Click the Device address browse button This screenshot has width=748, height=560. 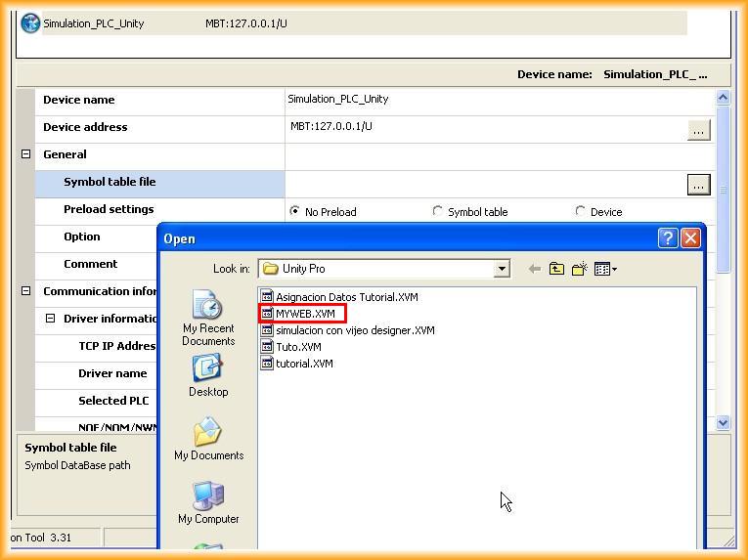click(698, 130)
